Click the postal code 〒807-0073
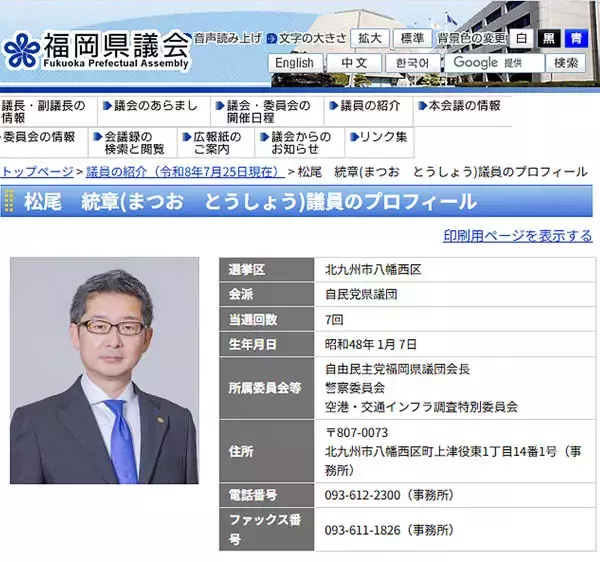The height and width of the screenshot is (562, 600). click(356, 433)
